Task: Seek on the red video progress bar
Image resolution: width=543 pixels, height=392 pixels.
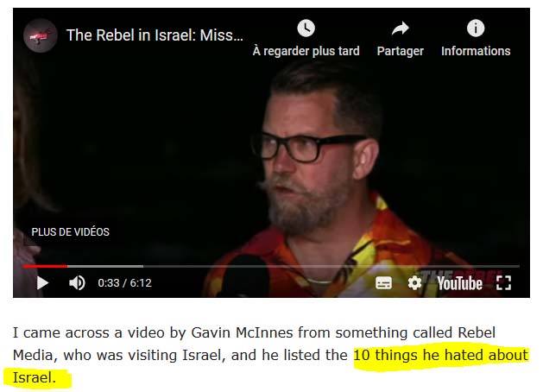Action: [45, 266]
